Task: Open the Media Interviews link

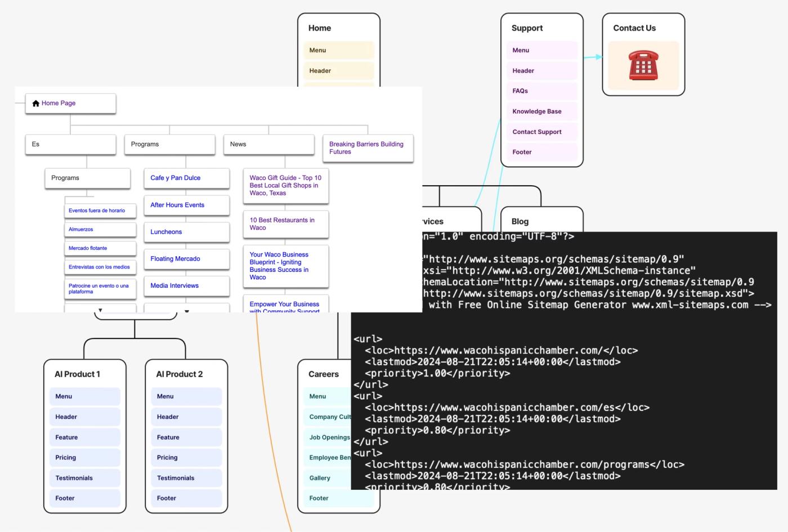Action: click(x=186, y=286)
